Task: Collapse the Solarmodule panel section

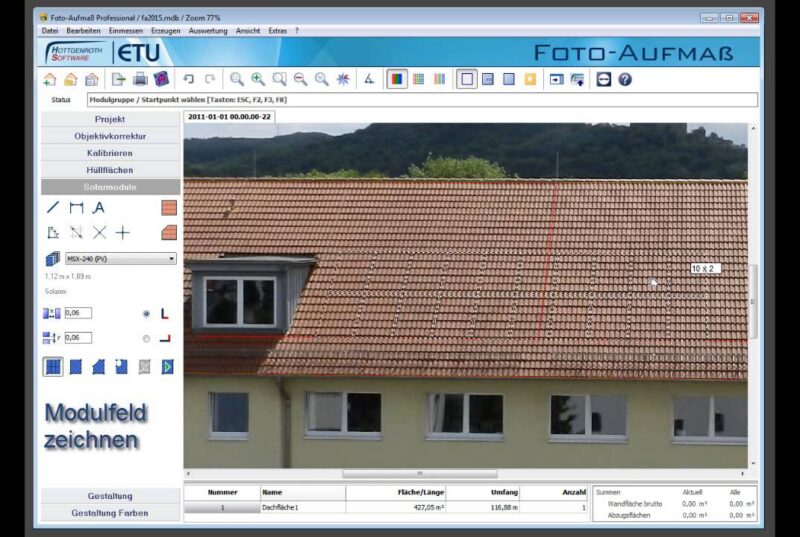Action: (110, 187)
